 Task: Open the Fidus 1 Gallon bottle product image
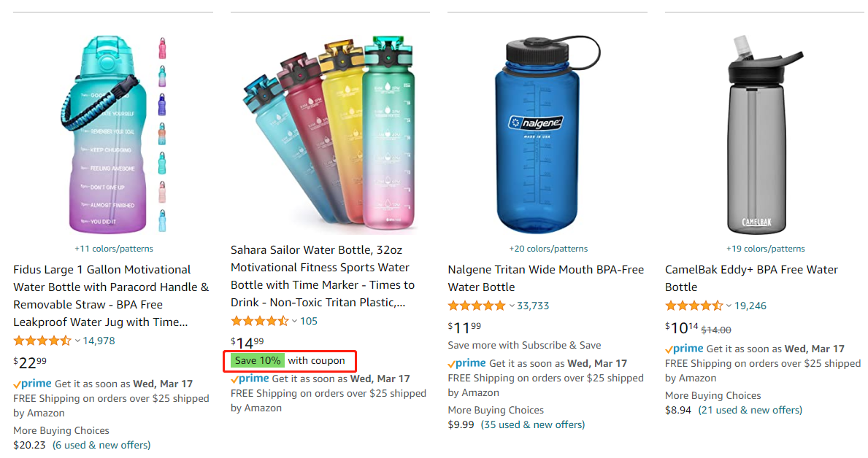[107, 134]
